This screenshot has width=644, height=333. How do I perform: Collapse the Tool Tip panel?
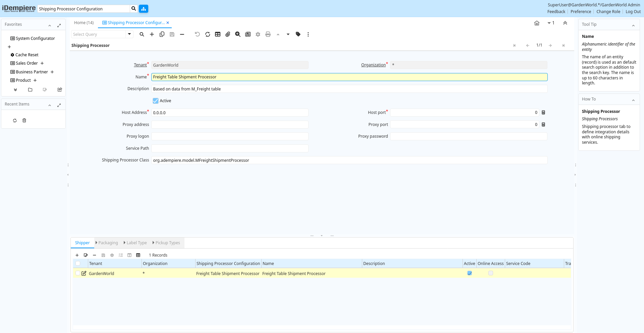(633, 25)
